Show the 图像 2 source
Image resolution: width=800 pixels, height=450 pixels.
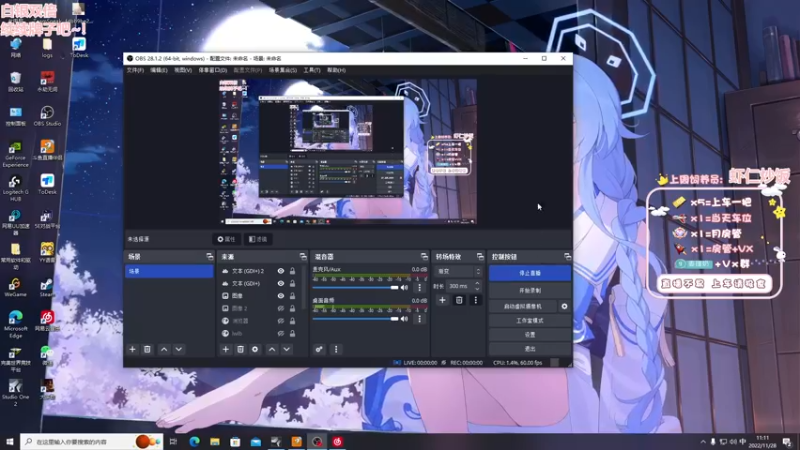pos(281,308)
